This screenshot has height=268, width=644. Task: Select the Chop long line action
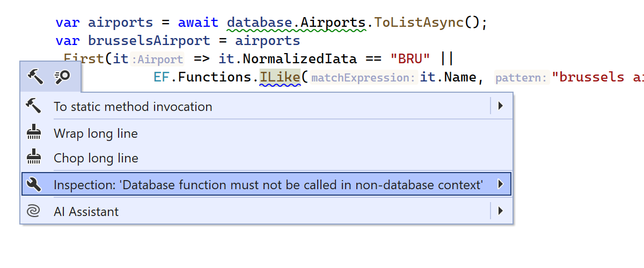[x=96, y=158]
